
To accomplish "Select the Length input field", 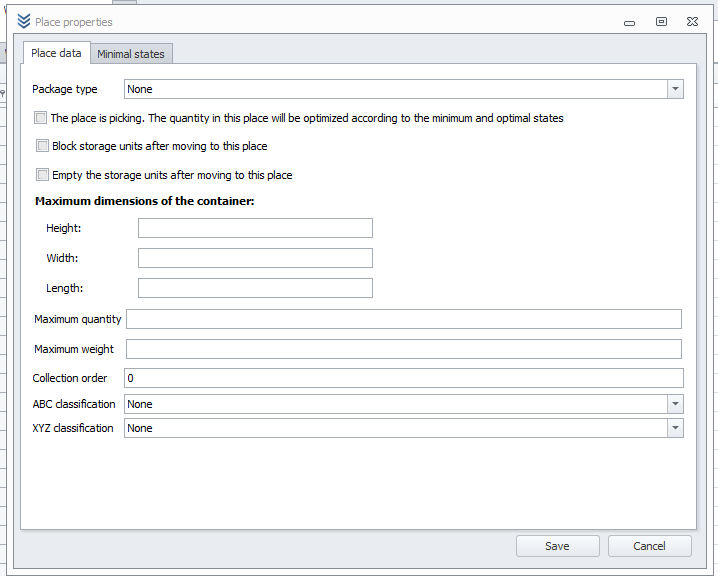I will click(255, 288).
